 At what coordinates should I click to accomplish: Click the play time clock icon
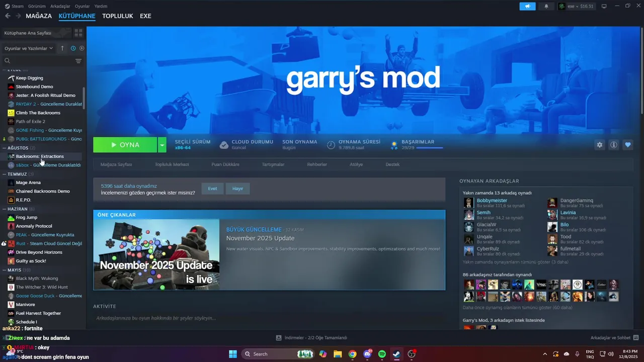[331, 145]
